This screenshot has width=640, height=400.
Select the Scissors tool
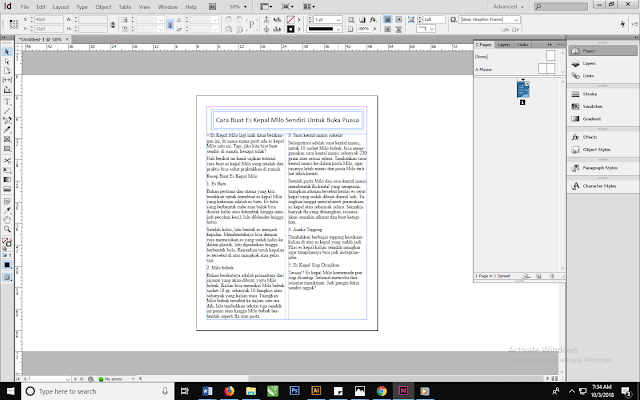click(x=7, y=161)
